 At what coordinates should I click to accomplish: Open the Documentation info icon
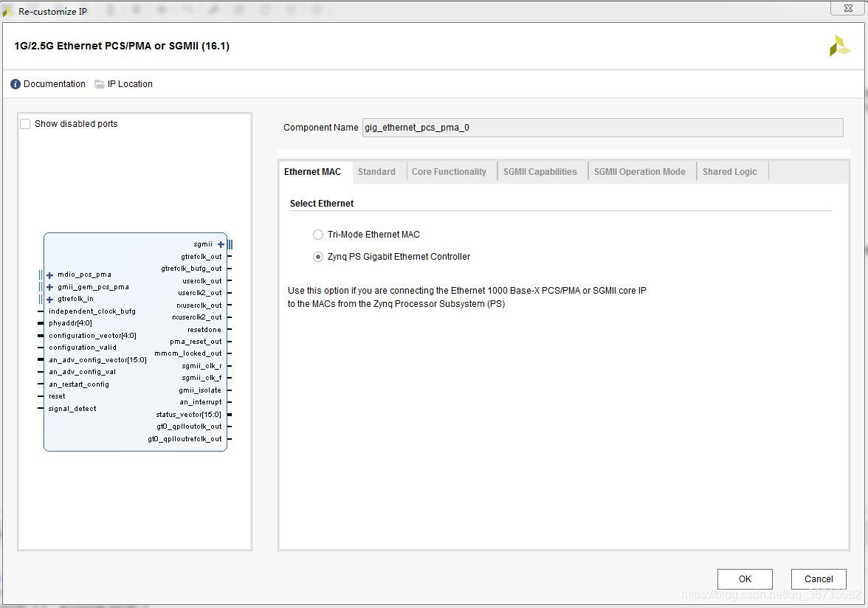pyautogui.click(x=15, y=84)
